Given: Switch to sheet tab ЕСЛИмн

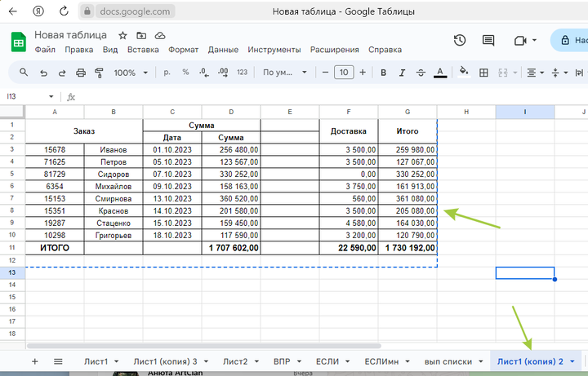Looking at the screenshot, I should point(381,361).
